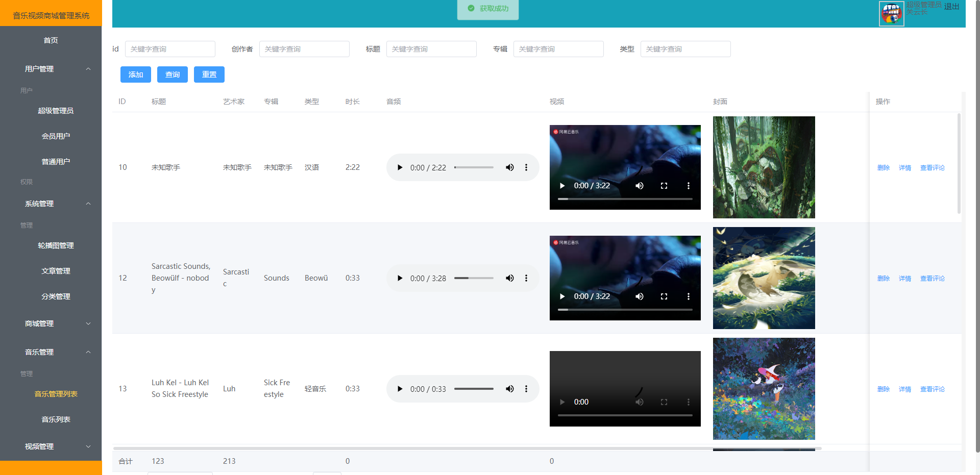
Task: Adjust audio progress slider in row 12
Action: [474, 278]
